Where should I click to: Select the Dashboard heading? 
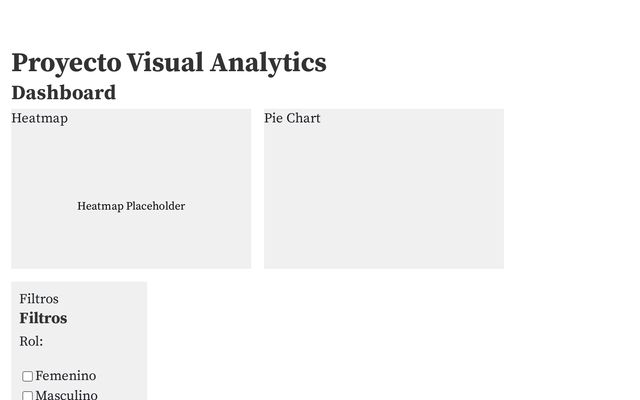(63, 93)
